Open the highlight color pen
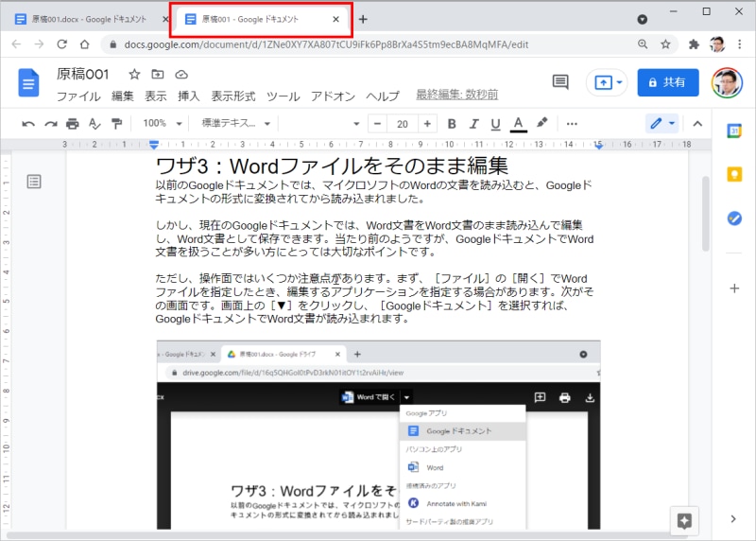 [541, 123]
